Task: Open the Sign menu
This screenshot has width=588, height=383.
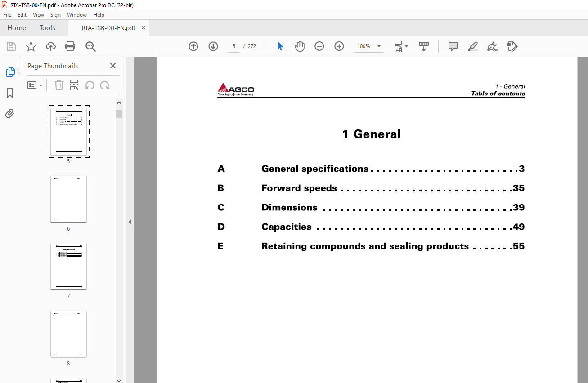Action: click(55, 15)
